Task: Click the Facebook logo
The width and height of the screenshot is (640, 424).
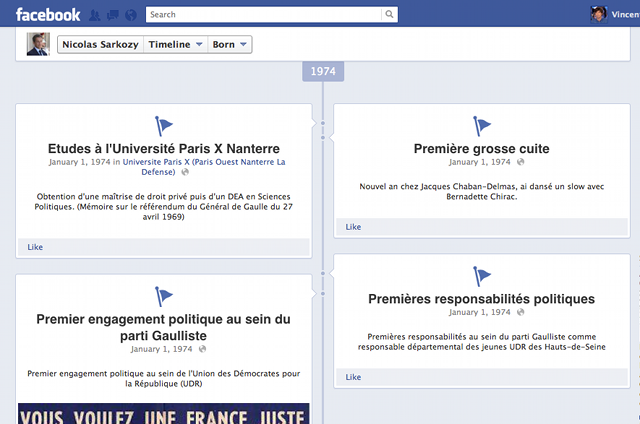Action: coord(48,14)
